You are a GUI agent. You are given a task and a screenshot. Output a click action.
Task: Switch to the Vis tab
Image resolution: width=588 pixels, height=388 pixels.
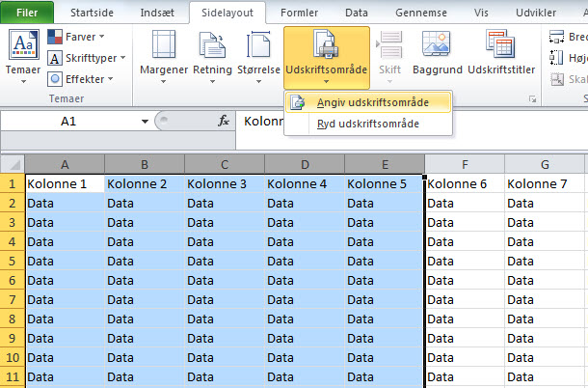[481, 13]
